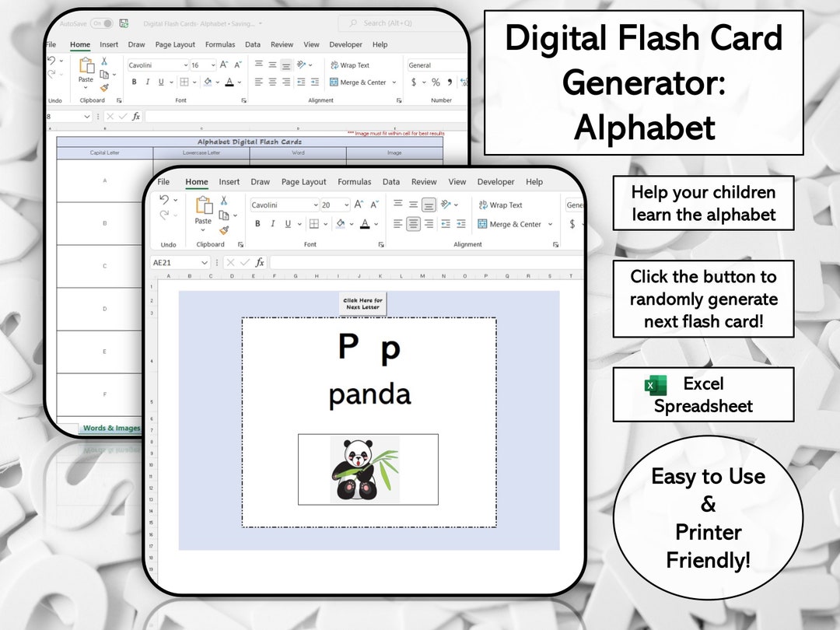Click the Font Color swatch
The image size is (840, 630).
pos(366,224)
